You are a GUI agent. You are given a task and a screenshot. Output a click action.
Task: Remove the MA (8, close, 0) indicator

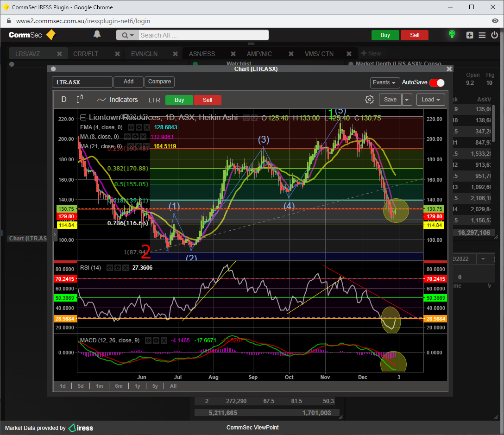(143, 137)
